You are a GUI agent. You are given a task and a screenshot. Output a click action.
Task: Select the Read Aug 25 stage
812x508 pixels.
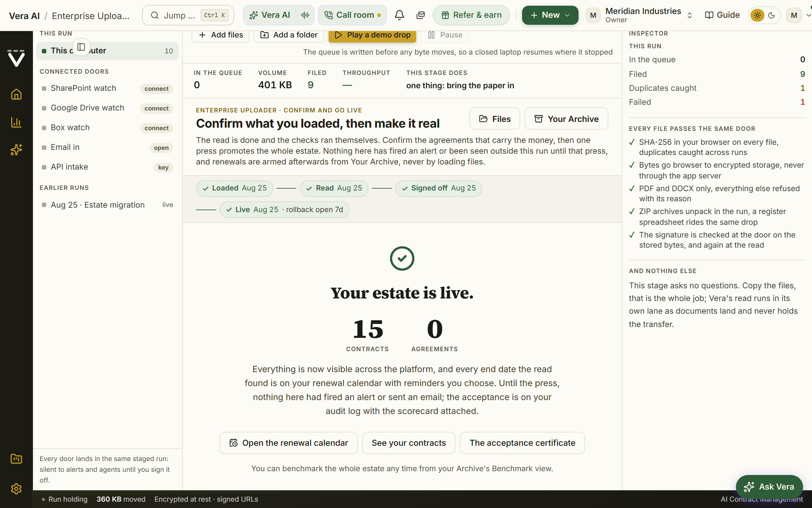tap(334, 188)
